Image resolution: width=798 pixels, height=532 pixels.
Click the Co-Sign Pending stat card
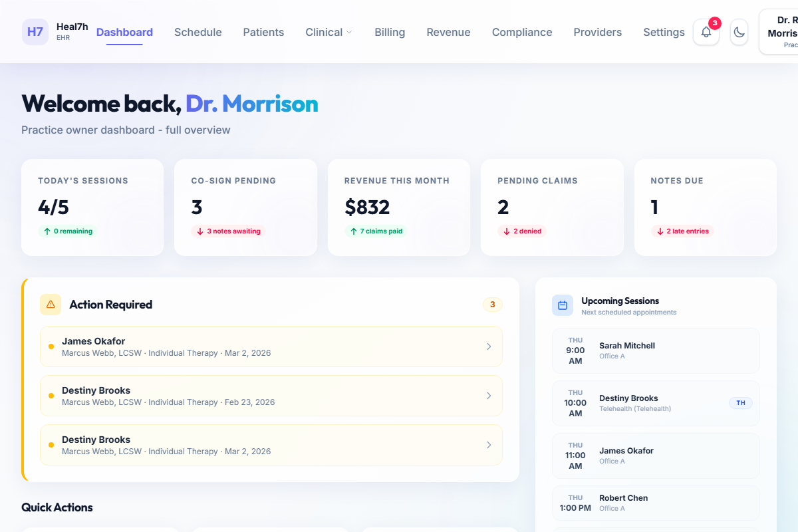[x=245, y=207]
